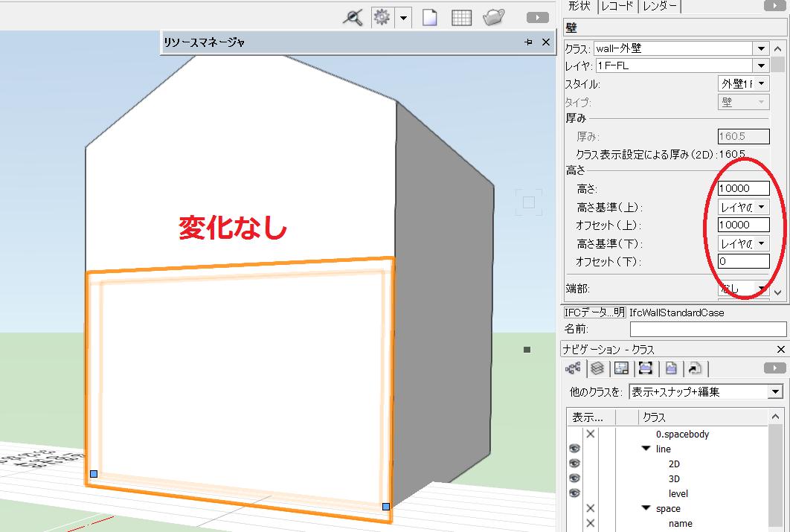
Task: Click the teapot render icon
Action: [494, 18]
